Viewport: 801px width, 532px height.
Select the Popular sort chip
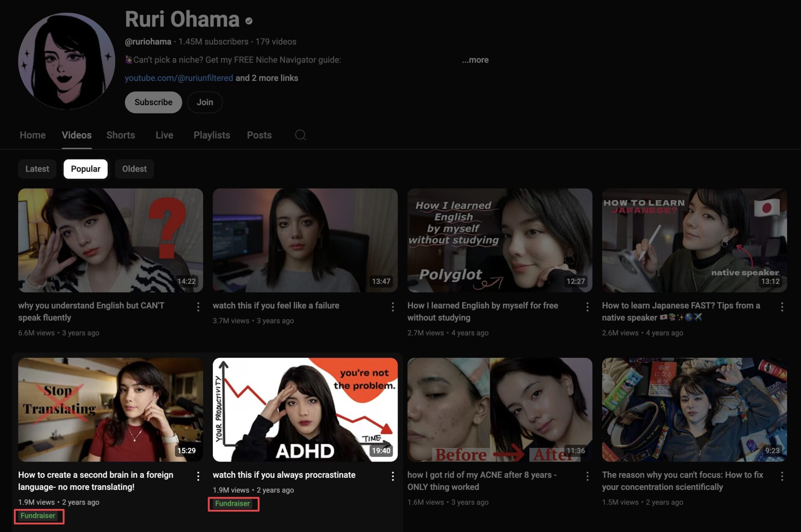click(x=86, y=169)
